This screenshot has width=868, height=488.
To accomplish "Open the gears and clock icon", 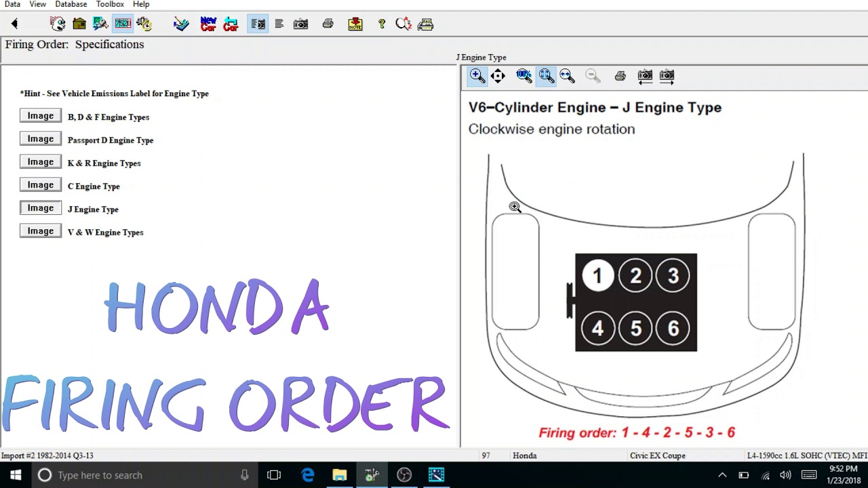I will click(144, 24).
